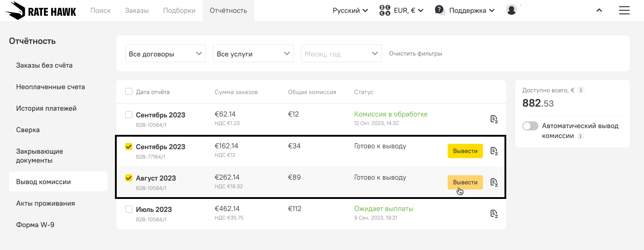Download report icon for July 2023 row

click(494, 214)
